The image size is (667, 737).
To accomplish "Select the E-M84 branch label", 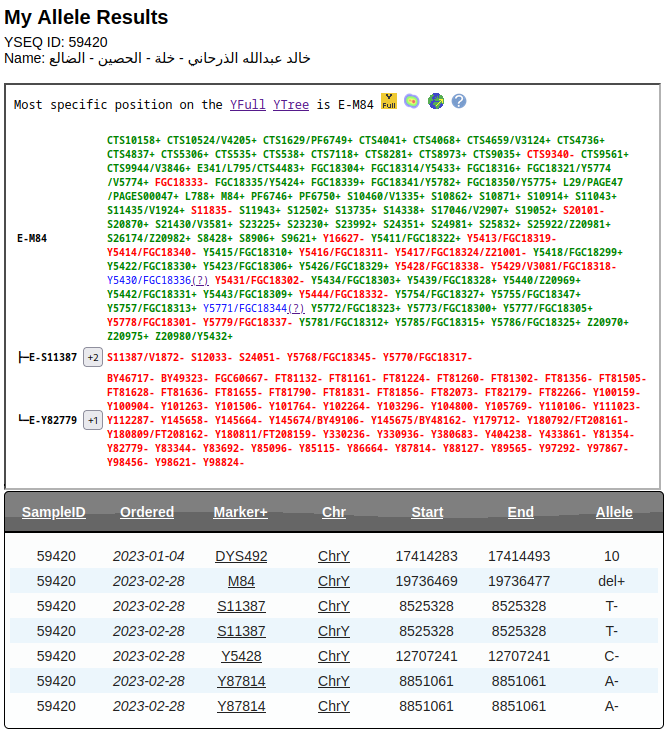I will [32, 238].
